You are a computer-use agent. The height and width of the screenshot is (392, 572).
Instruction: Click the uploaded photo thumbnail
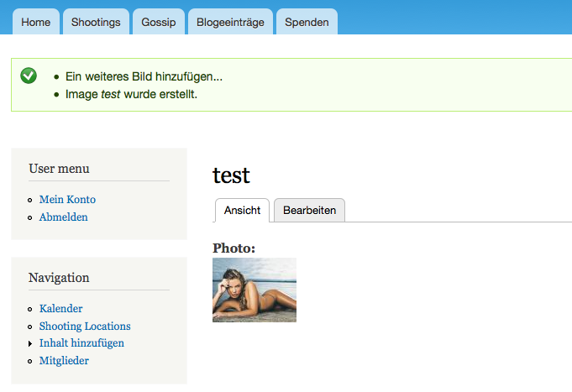tap(255, 290)
